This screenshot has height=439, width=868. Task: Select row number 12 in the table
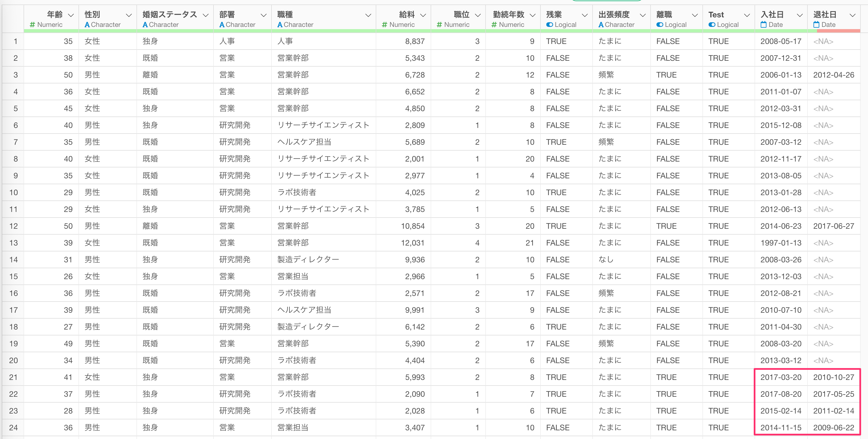tap(13, 226)
